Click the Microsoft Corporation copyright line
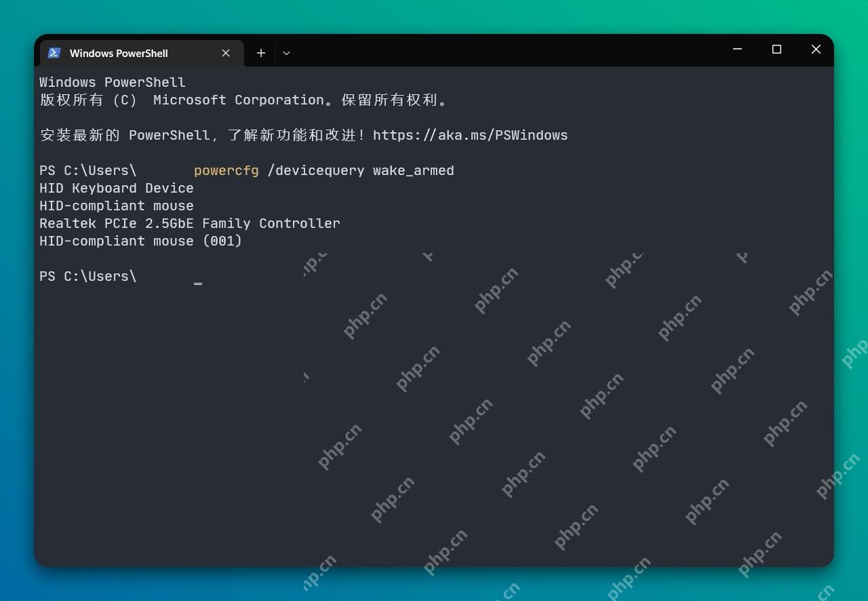The height and width of the screenshot is (601, 868). (244, 100)
